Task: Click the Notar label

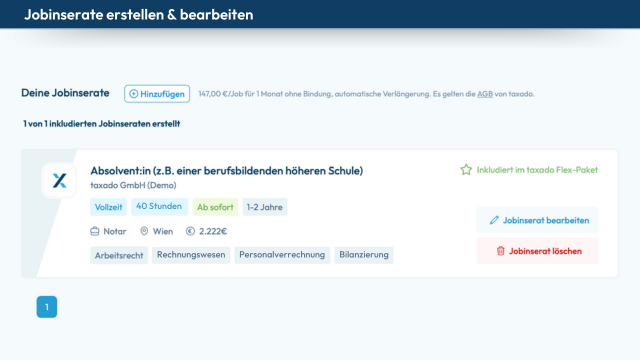Action: point(115,231)
